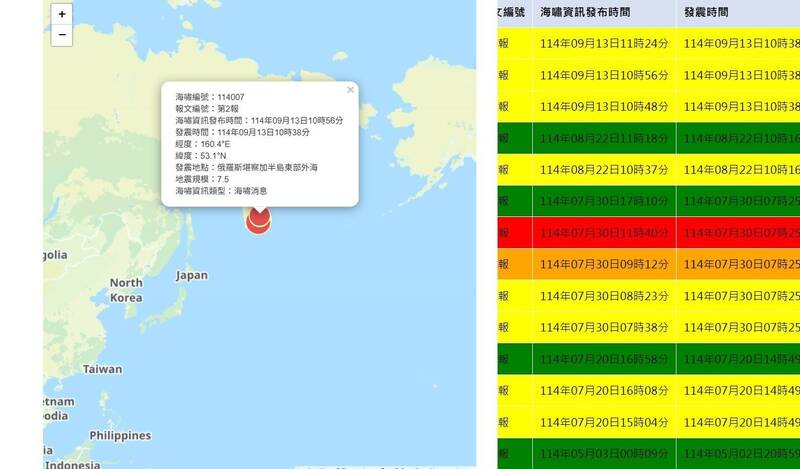Click 發震時間 cell in the 00時09分 row

coord(738,454)
